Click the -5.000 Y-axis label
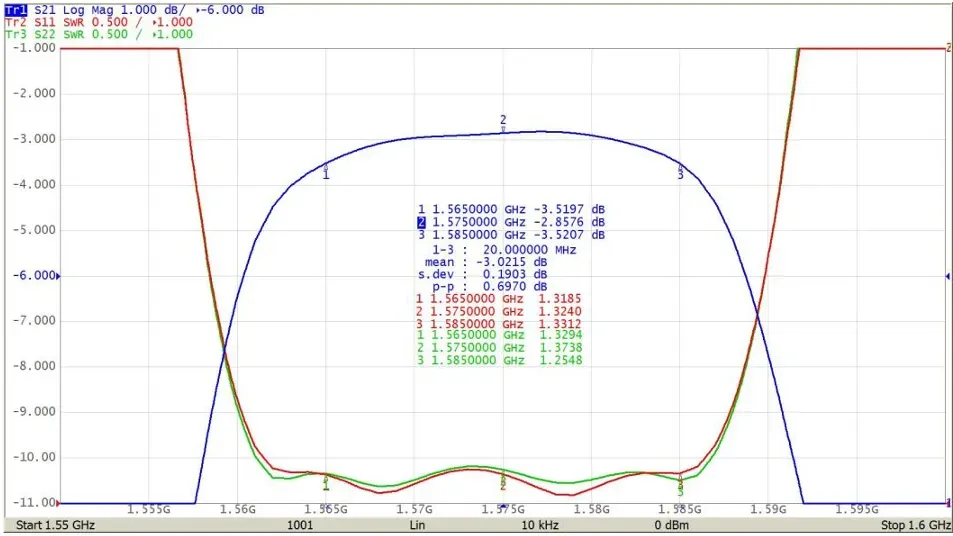This screenshot has height=536, width=953. pos(33,230)
